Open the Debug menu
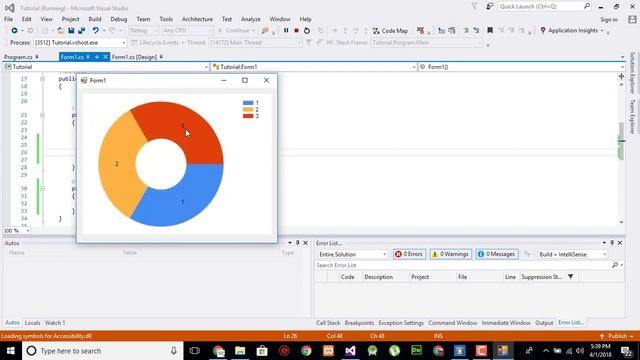640x360 pixels. [x=118, y=19]
